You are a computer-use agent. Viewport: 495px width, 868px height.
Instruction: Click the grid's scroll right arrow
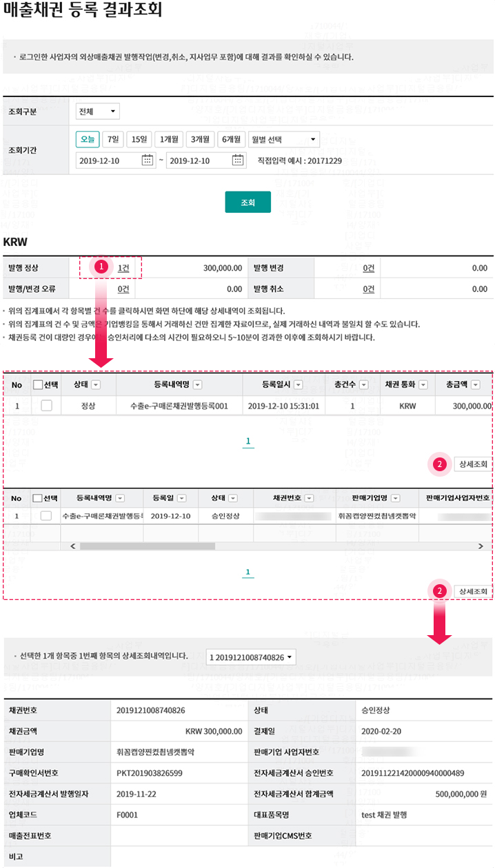pyautogui.click(x=481, y=546)
